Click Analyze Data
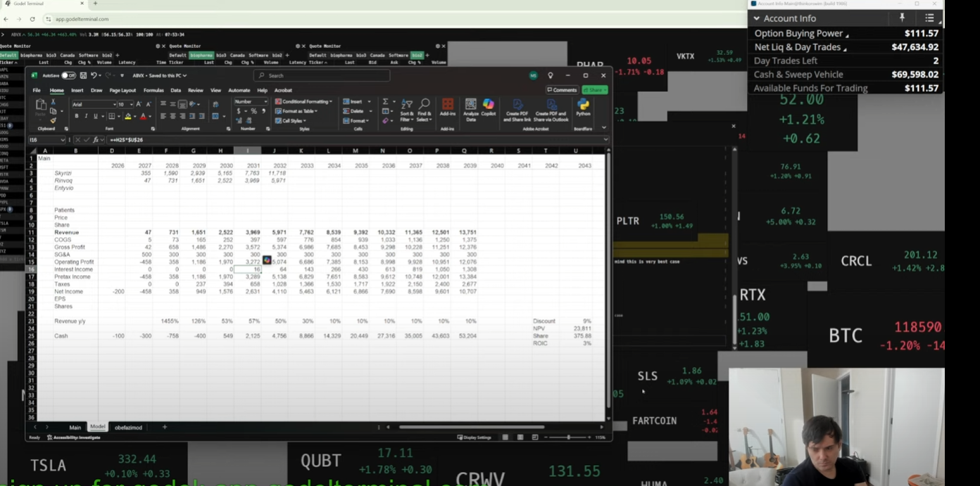 [471, 109]
